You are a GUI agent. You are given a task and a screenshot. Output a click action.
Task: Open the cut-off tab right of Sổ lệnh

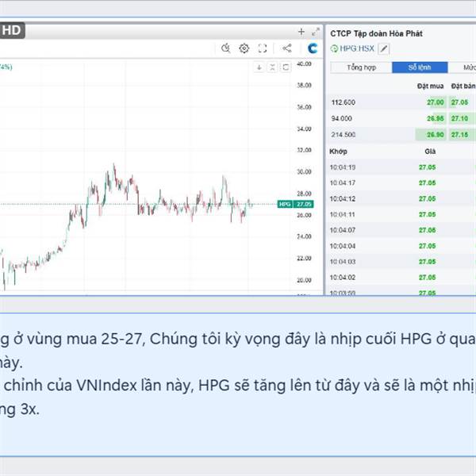462,67
